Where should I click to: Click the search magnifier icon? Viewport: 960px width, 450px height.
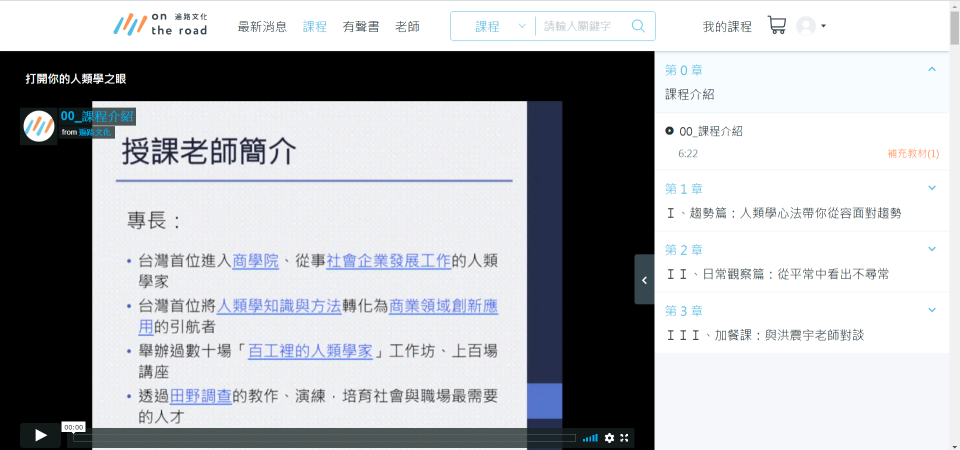point(638,26)
